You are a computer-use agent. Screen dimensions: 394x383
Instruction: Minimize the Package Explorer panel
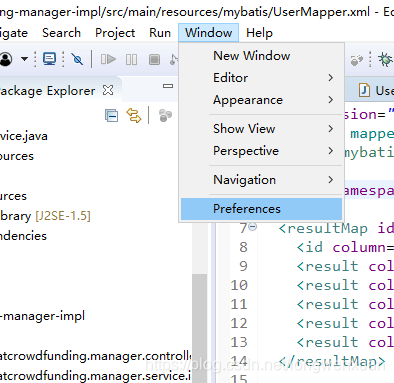168,86
